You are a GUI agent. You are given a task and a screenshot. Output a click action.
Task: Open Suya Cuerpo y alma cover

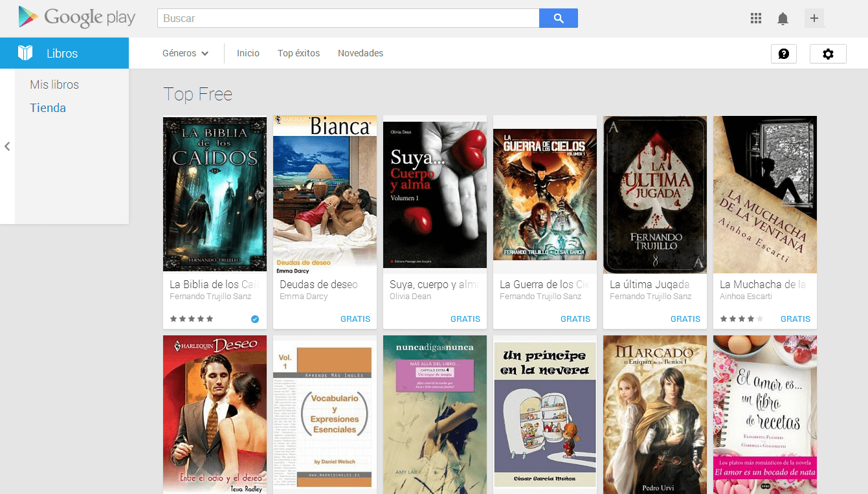point(435,195)
